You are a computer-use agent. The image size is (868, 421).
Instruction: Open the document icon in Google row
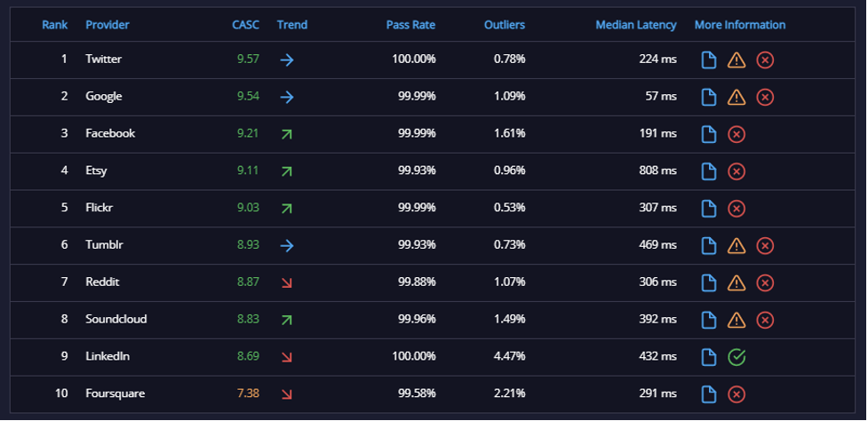coord(709,97)
